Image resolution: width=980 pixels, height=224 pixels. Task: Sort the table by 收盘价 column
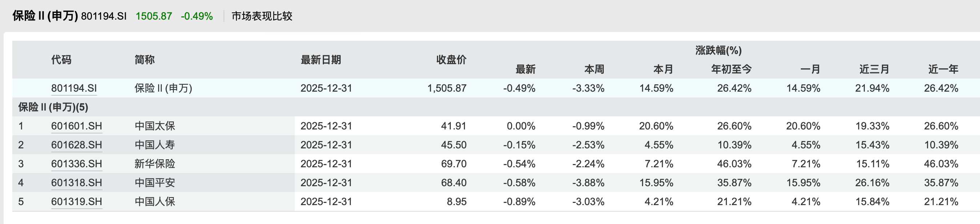click(x=451, y=60)
